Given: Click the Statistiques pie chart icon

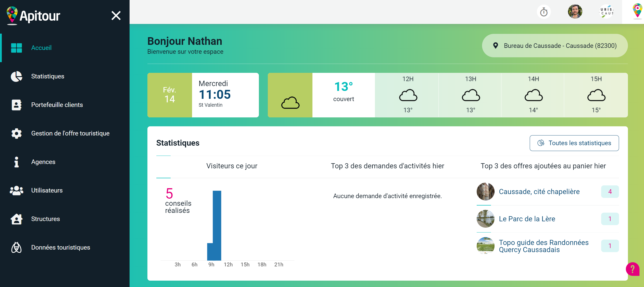Looking at the screenshot, I should pyautogui.click(x=17, y=76).
